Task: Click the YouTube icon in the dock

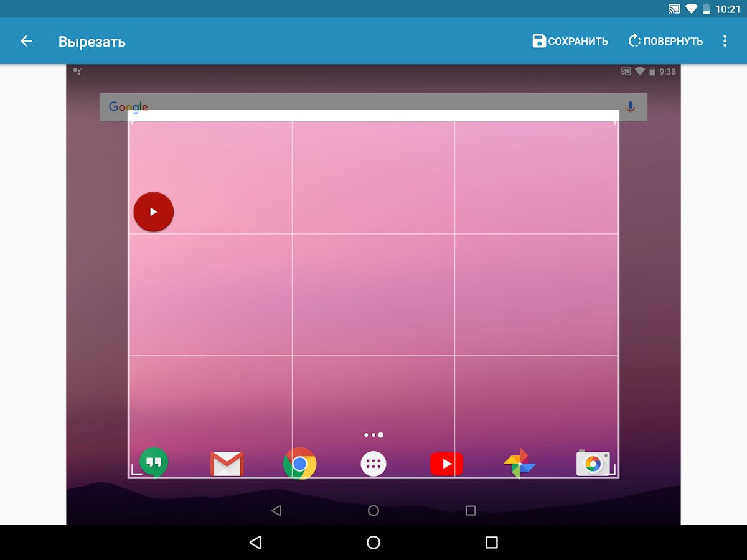Action: [446, 464]
